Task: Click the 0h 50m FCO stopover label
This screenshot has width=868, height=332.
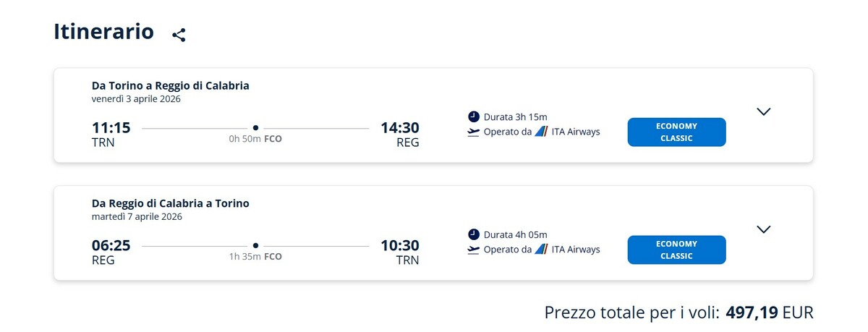Action: [x=255, y=139]
